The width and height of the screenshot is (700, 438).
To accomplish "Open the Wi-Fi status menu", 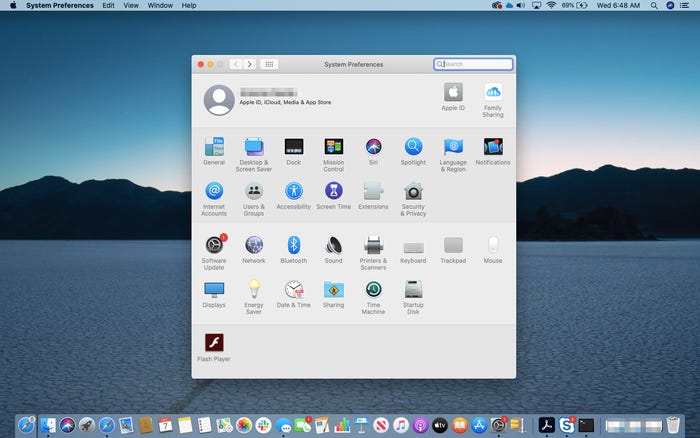I will click(x=551, y=5).
